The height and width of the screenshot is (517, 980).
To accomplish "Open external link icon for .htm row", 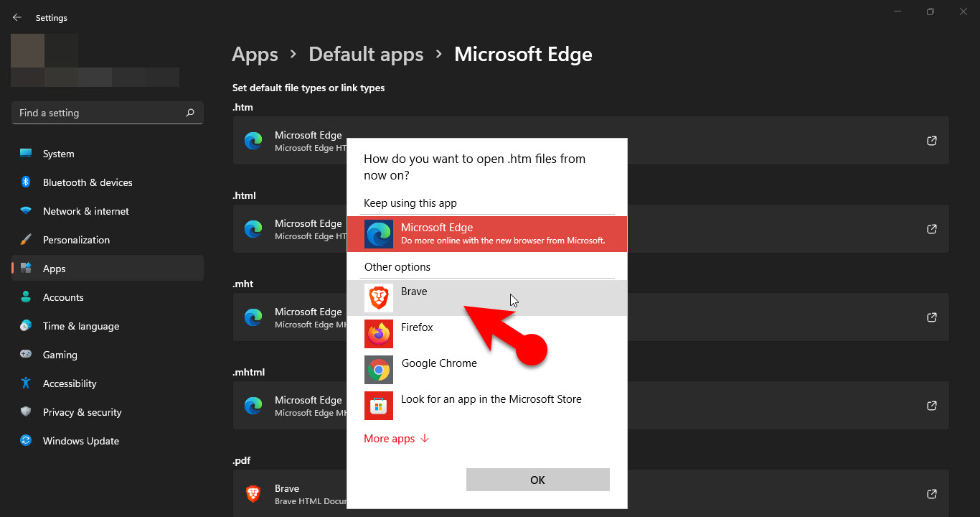I will 932,141.
